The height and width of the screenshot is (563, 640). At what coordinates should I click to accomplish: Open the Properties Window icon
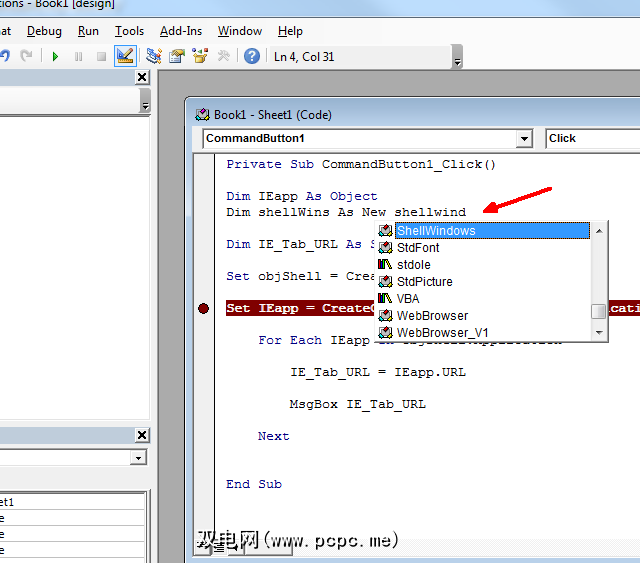177,56
